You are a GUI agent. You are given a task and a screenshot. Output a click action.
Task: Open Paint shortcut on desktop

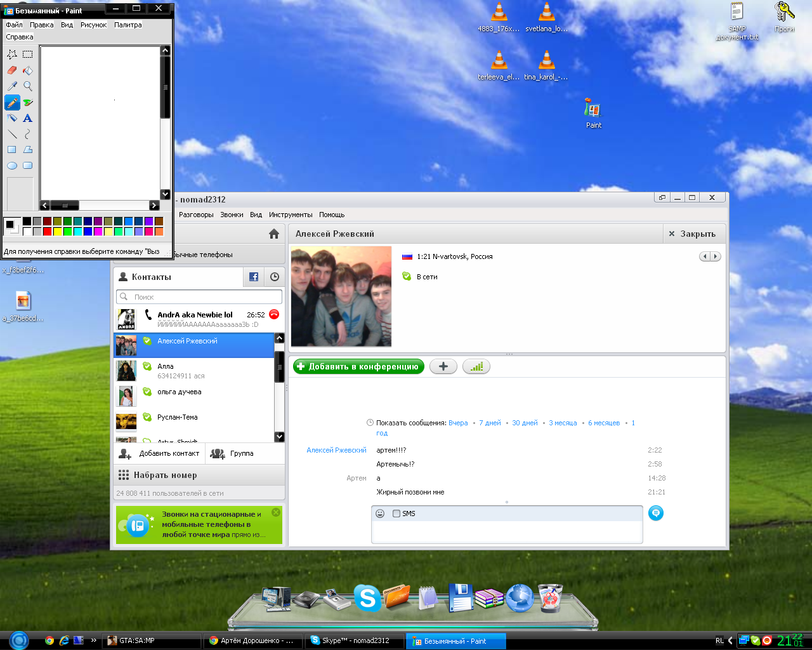click(593, 114)
